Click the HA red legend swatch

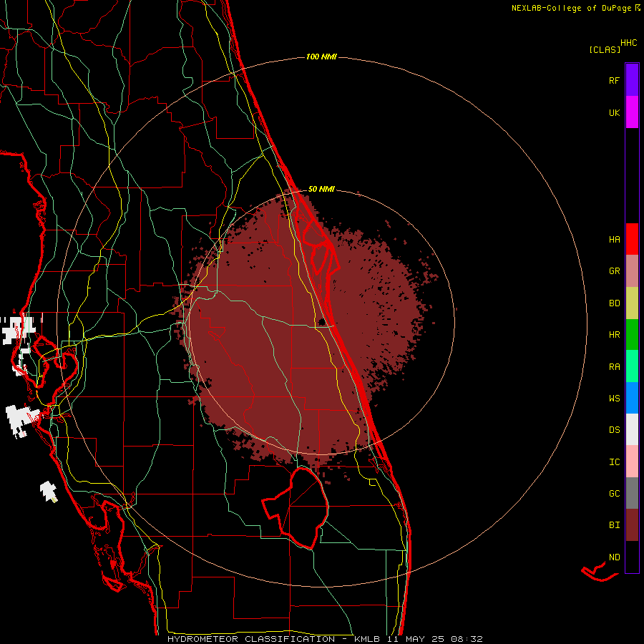(632, 239)
